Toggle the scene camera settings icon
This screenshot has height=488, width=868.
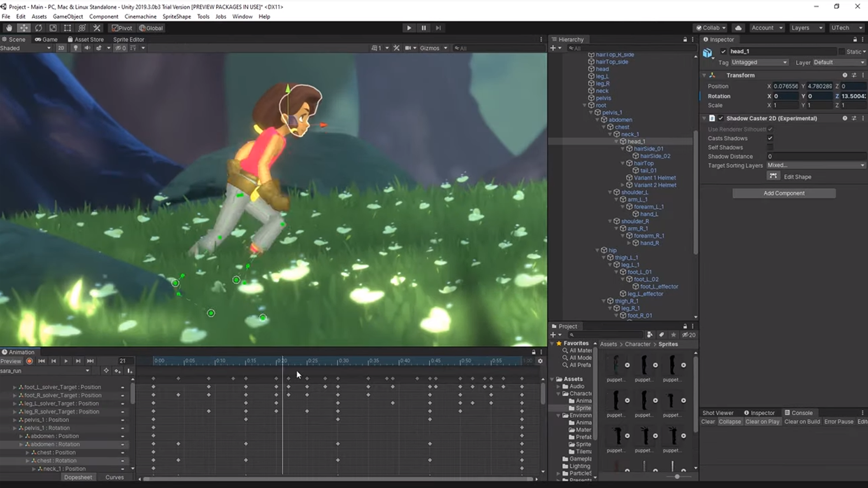point(410,48)
